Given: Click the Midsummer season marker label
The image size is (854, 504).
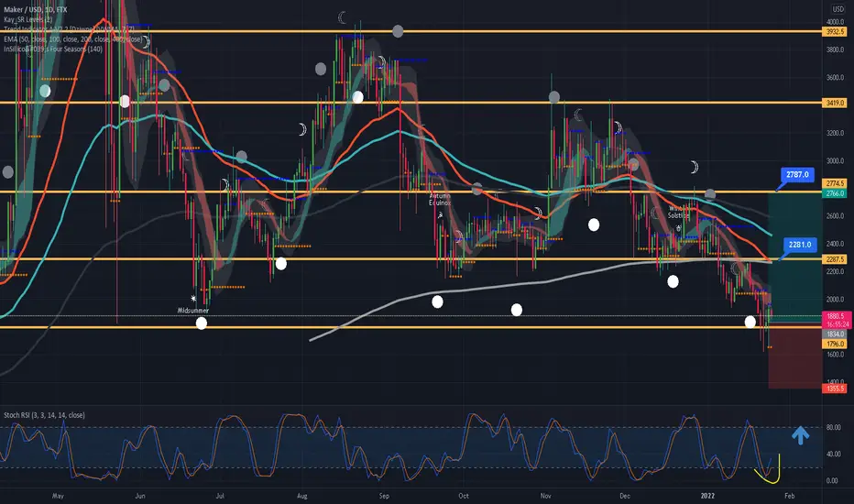Looking at the screenshot, I should (x=193, y=310).
